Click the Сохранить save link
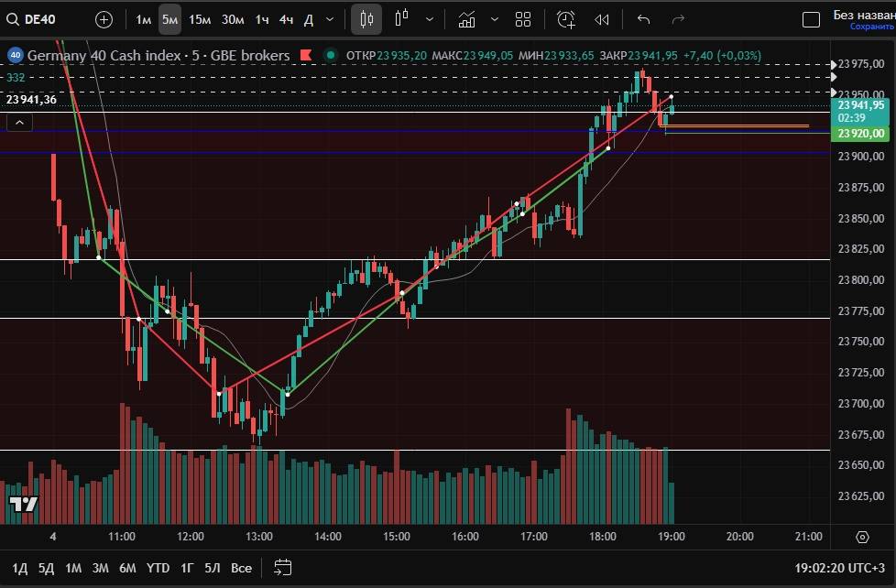This screenshot has height=588, width=896. [x=870, y=27]
